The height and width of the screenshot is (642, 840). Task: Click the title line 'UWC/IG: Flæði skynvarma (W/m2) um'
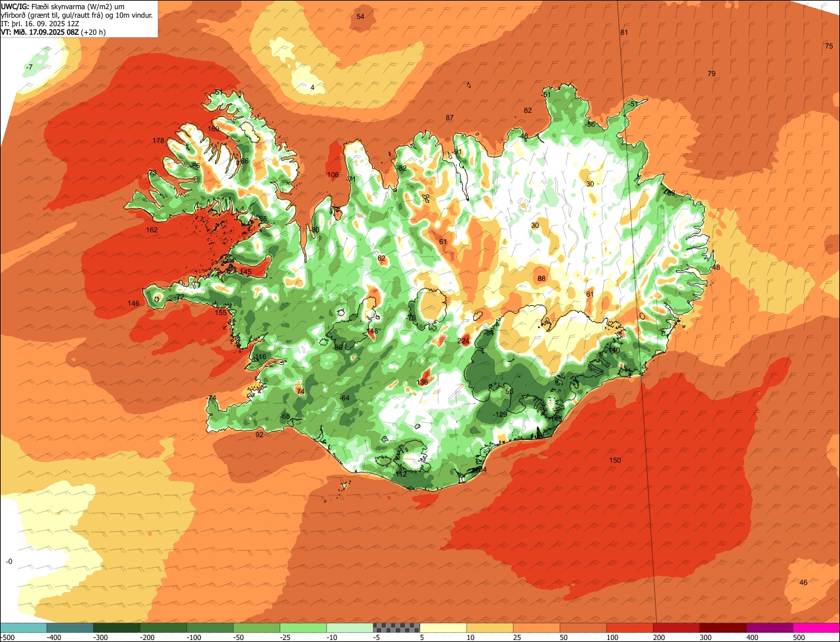(63, 6)
